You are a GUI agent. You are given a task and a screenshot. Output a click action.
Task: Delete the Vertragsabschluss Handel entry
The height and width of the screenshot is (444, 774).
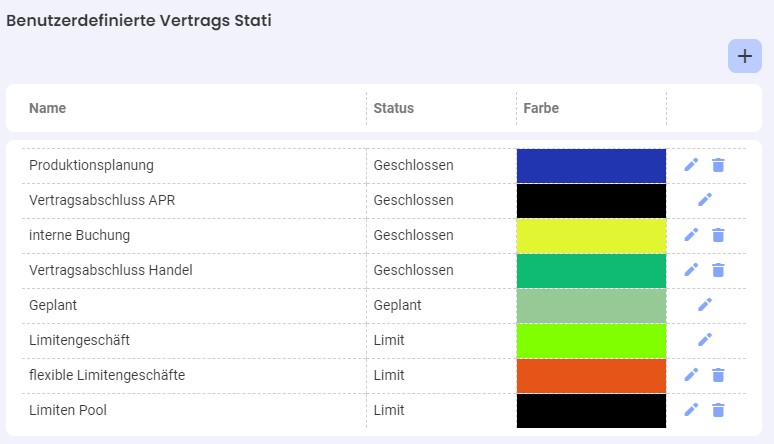[x=718, y=270]
